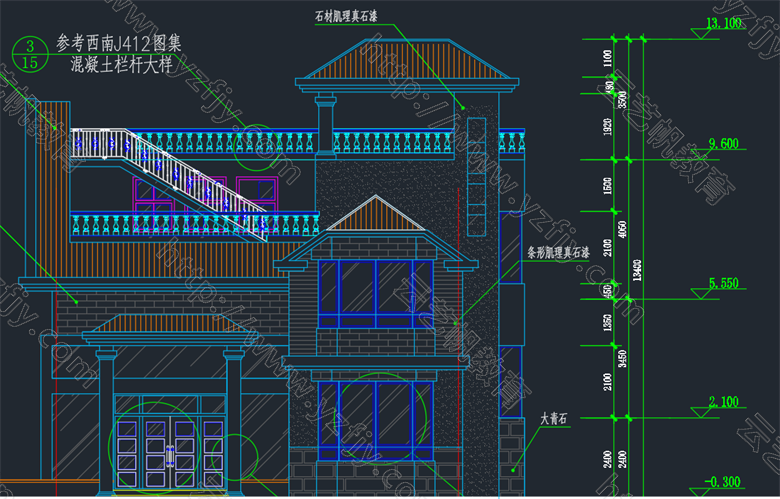Select the 条形肌理真石漆 annotation
Viewport: 780px width, 499px height.
point(558,253)
